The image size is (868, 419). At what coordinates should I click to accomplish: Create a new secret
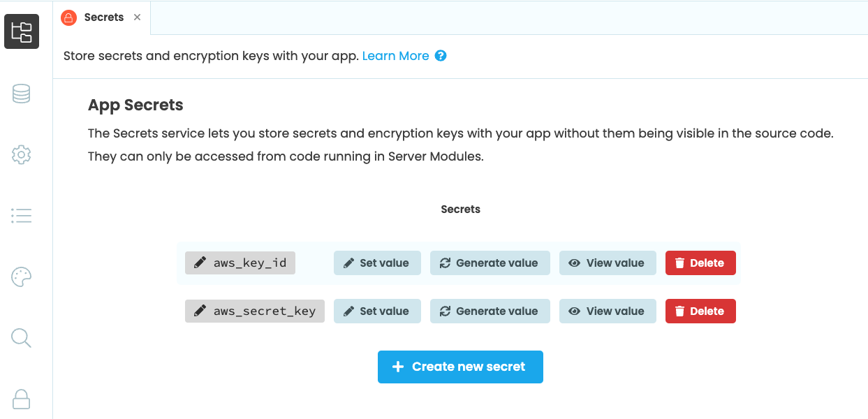[460, 366]
